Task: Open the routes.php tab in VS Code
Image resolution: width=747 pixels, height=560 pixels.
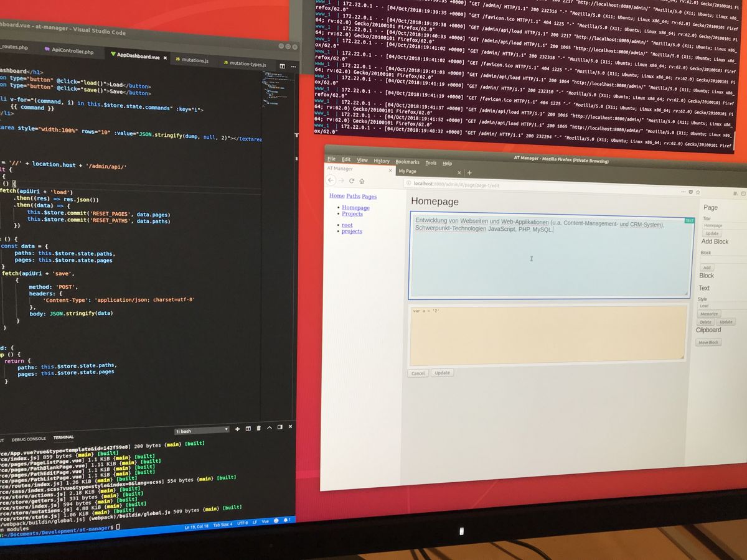Action: coord(14,47)
